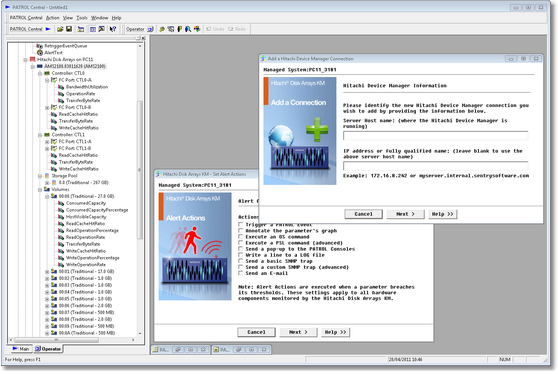Click Help >> in Add Connection dialog

(x=442, y=214)
